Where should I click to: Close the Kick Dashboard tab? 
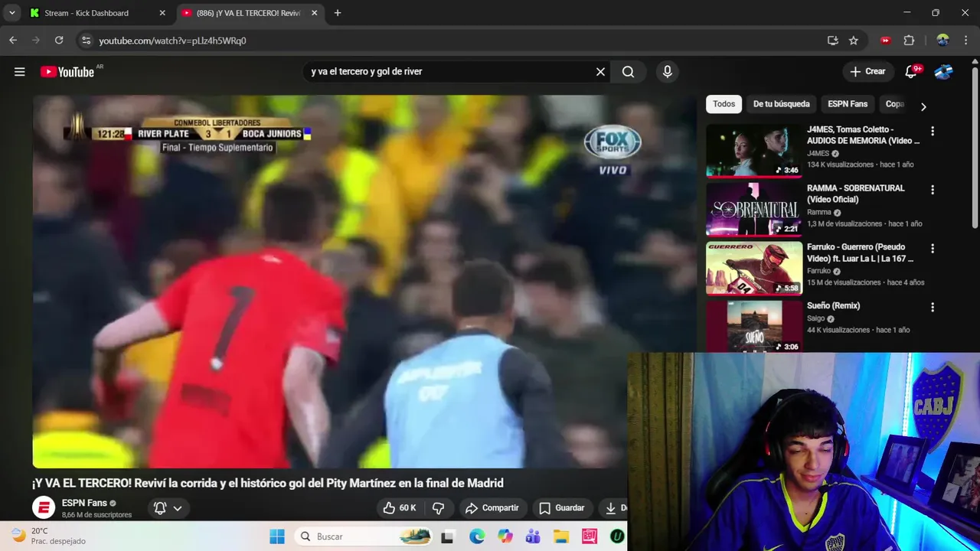point(162,13)
